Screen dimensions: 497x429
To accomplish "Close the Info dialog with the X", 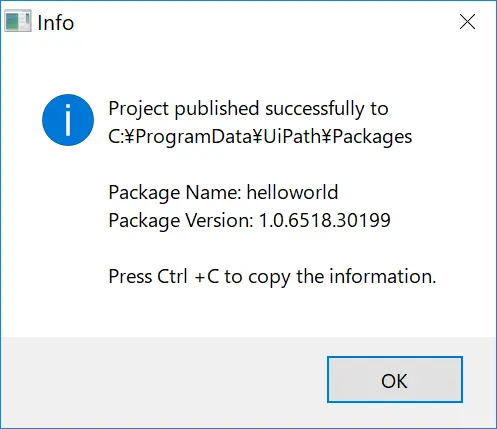I will 467,22.
